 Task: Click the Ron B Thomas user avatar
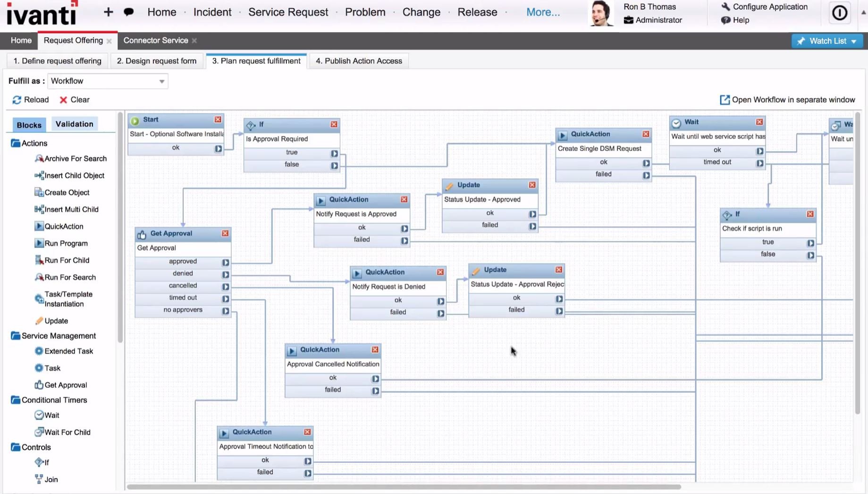[x=601, y=13]
